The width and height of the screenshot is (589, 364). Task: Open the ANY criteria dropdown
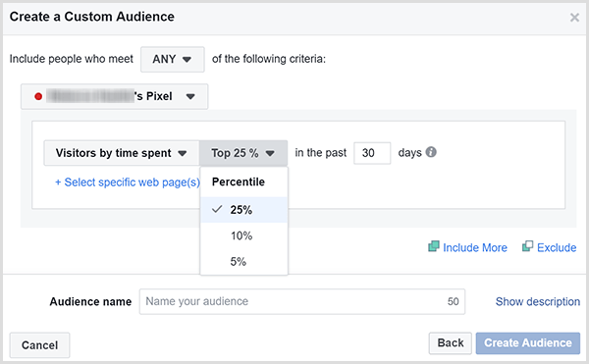point(173,59)
